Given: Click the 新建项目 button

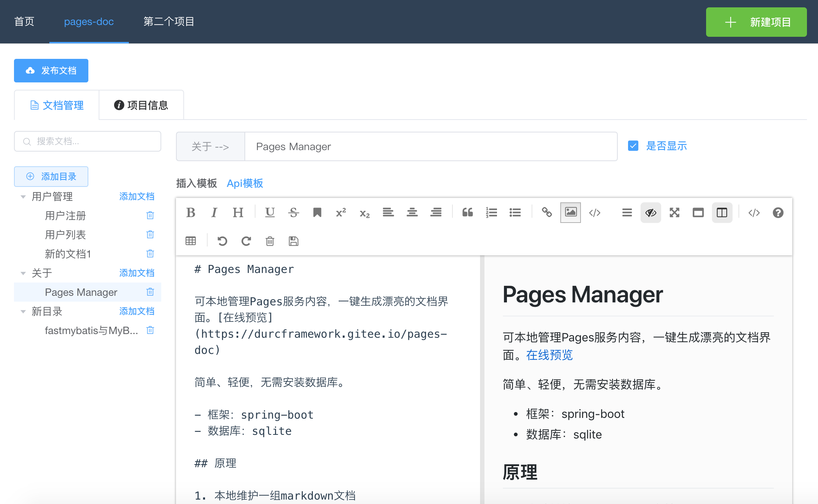Looking at the screenshot, I should 756,22.
